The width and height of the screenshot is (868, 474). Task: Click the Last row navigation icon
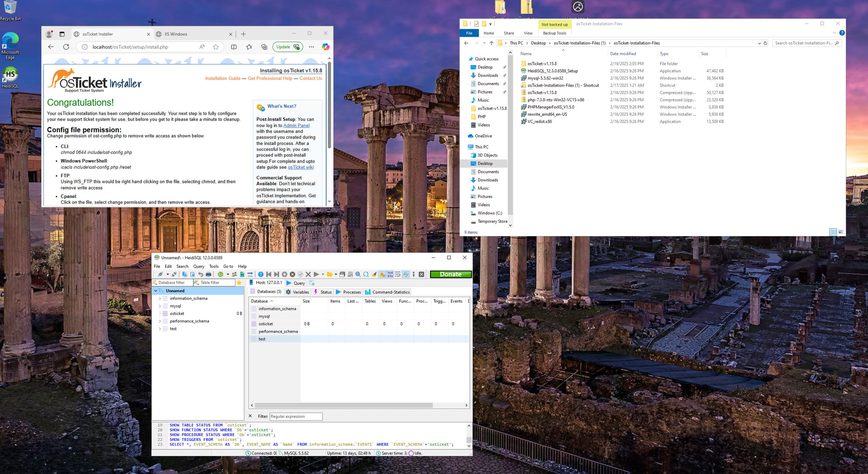277,274
